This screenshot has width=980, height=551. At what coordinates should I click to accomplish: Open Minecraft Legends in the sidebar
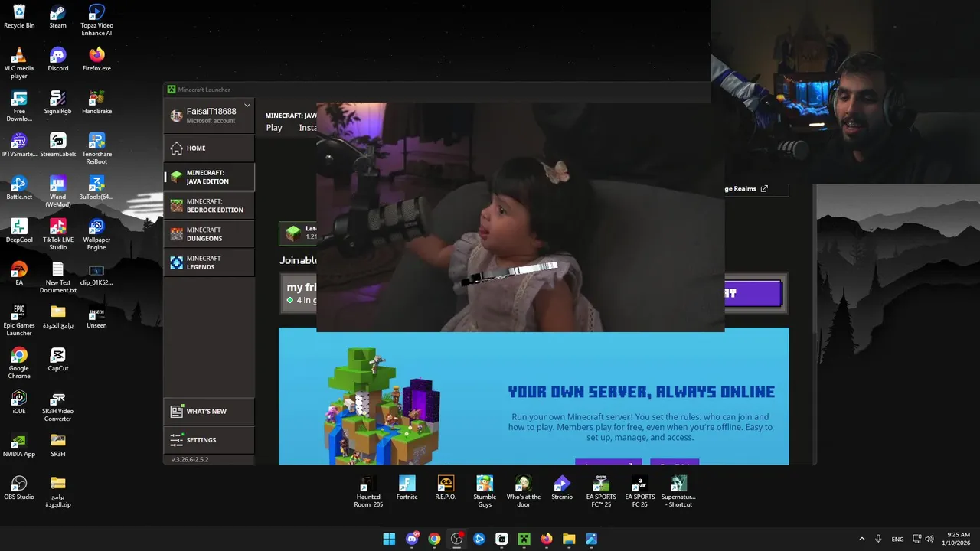coord(209,262)
